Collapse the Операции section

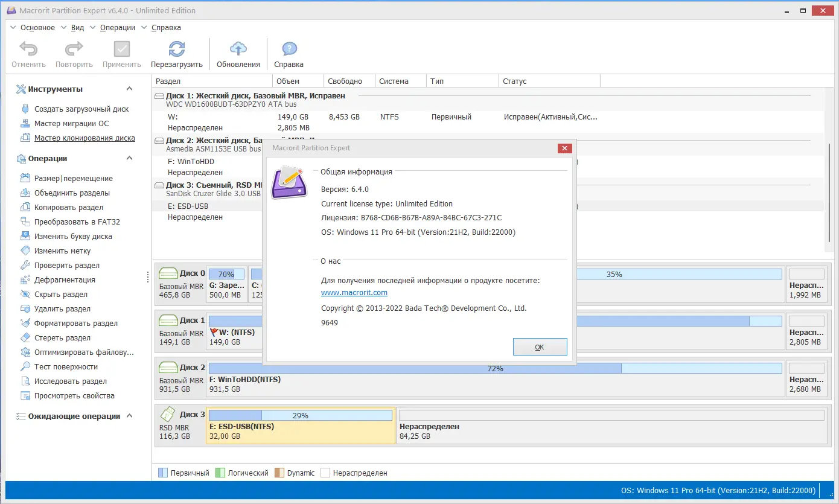129,158
